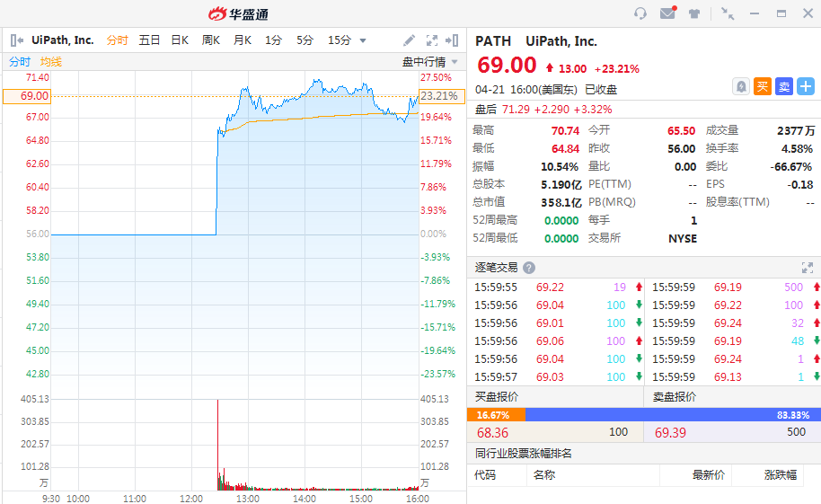Screen dimensions: 821x504
Task: Open customer service headset icon
Action: tap(640, 13)
